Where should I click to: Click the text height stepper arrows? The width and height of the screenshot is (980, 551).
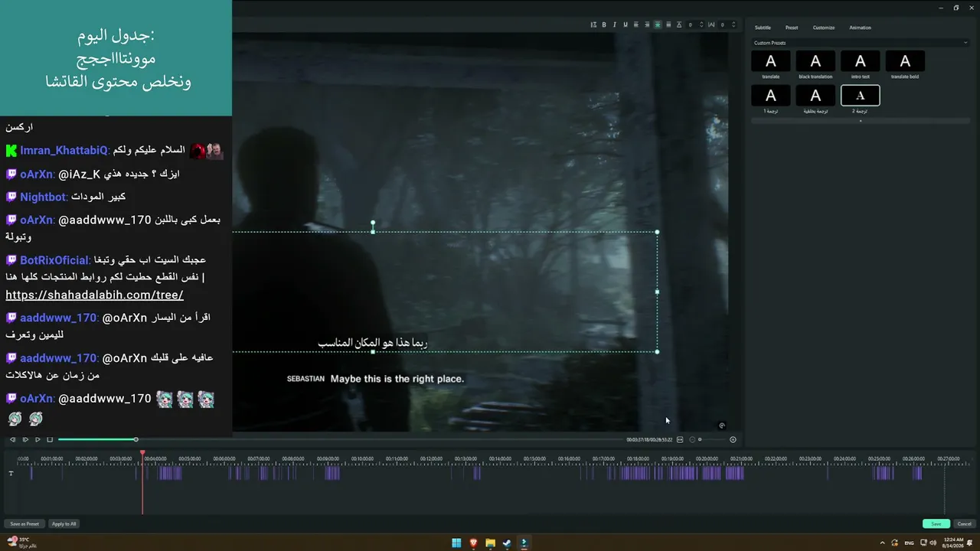701,24
